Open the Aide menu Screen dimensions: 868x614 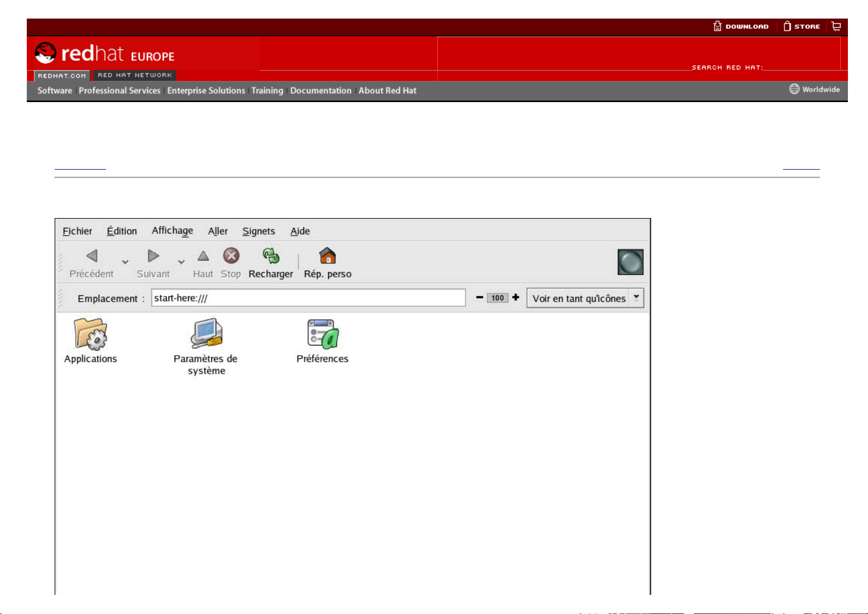coord(300,231)
